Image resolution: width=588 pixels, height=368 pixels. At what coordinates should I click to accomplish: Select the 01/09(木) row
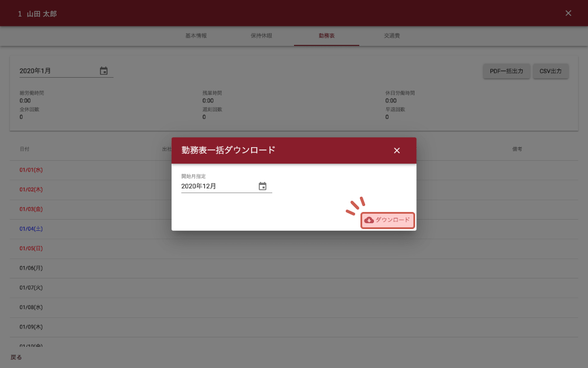[x=31, y=327]
